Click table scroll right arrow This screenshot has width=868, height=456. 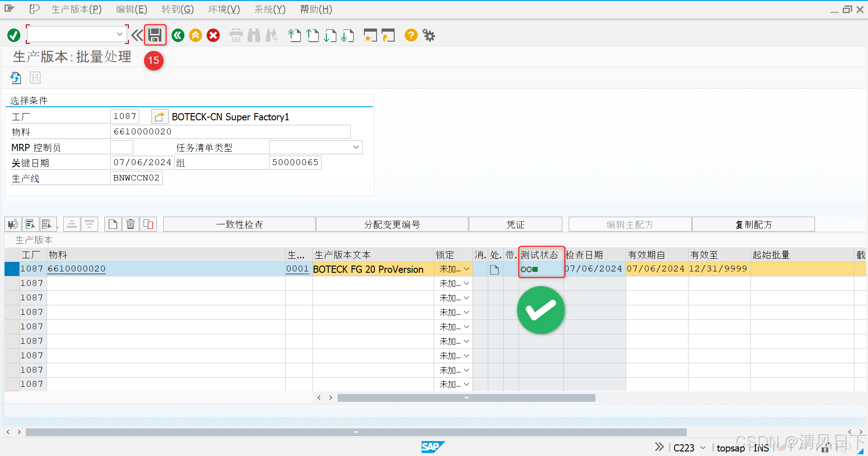point(331,398)
